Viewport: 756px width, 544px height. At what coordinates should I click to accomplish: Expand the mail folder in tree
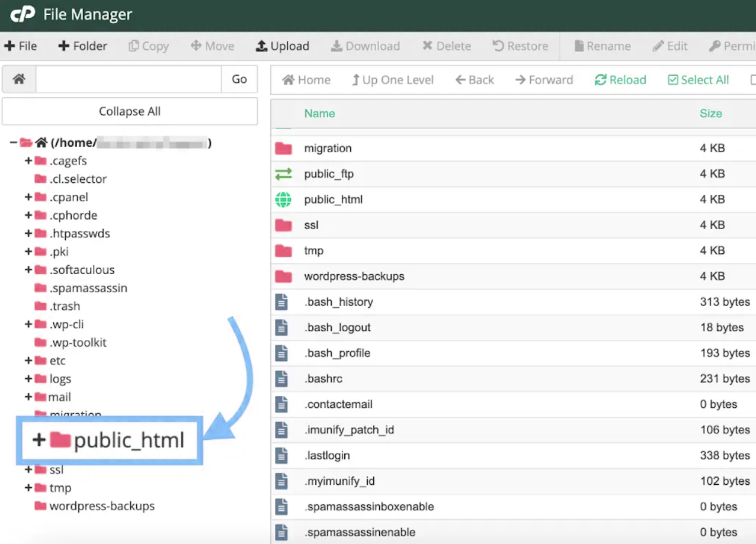(28, 397)
